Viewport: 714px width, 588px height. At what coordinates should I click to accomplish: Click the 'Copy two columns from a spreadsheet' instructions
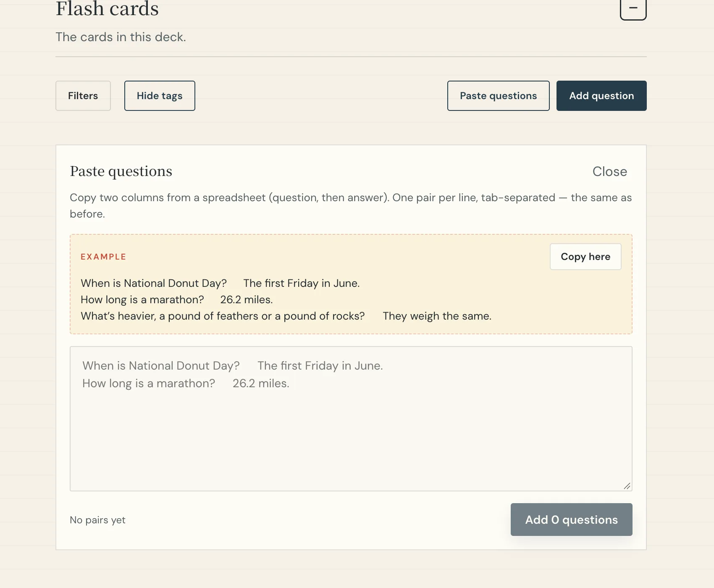point(351,206)
